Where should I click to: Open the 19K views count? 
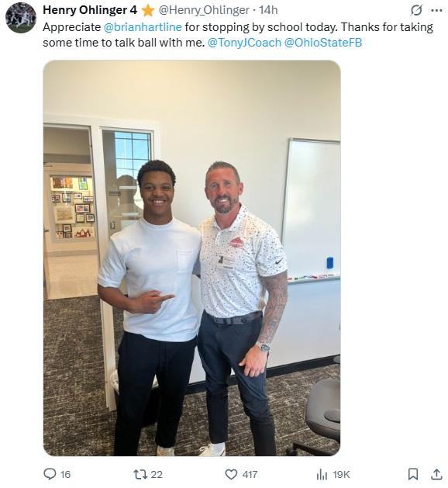tap(341, 474)
